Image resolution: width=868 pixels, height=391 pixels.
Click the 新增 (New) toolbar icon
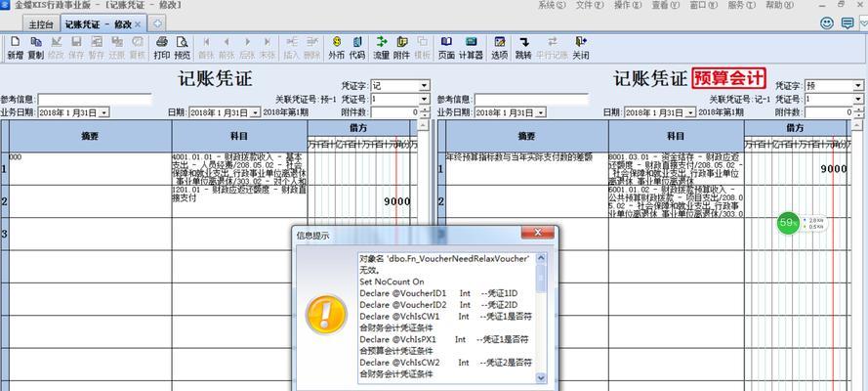tap(15, 48)
